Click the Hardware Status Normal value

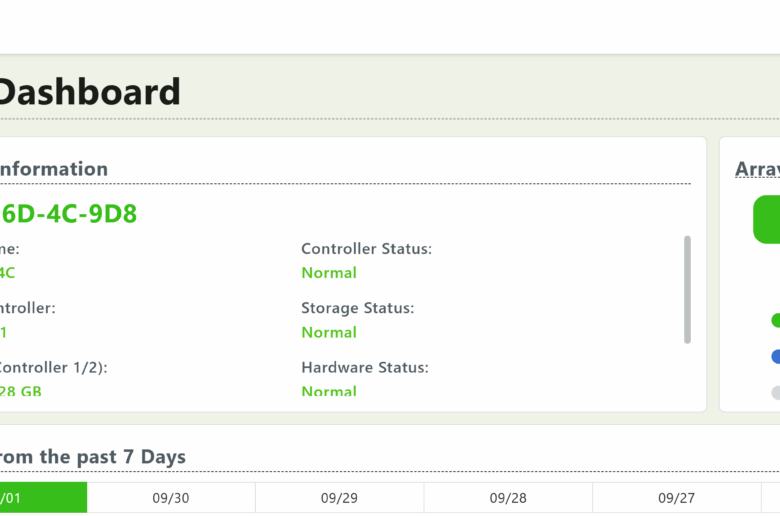coord(329,391)
